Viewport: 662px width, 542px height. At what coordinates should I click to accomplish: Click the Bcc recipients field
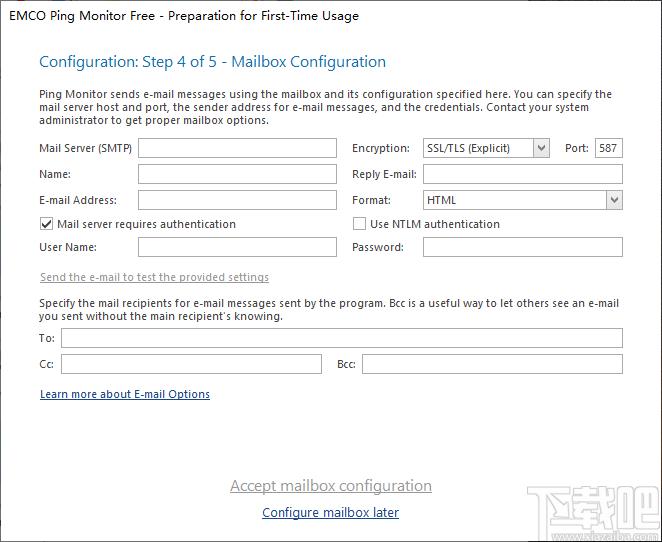(492, 364)
